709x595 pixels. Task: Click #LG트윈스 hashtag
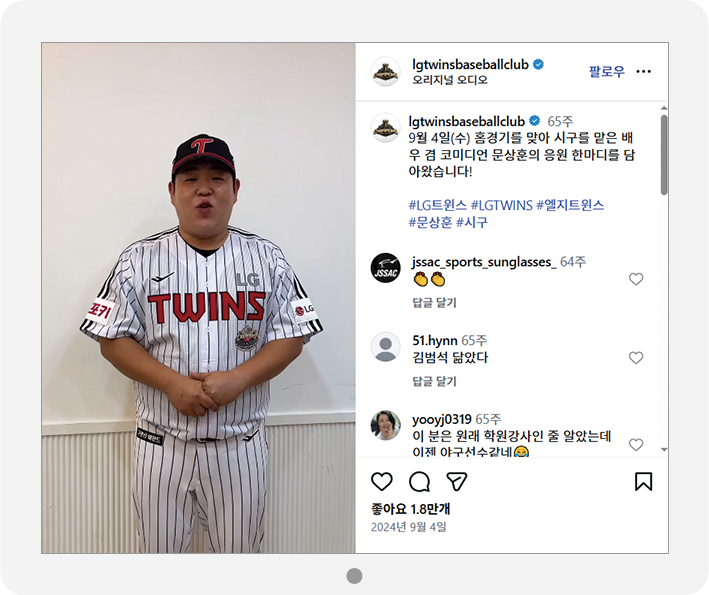click(437, 205)
